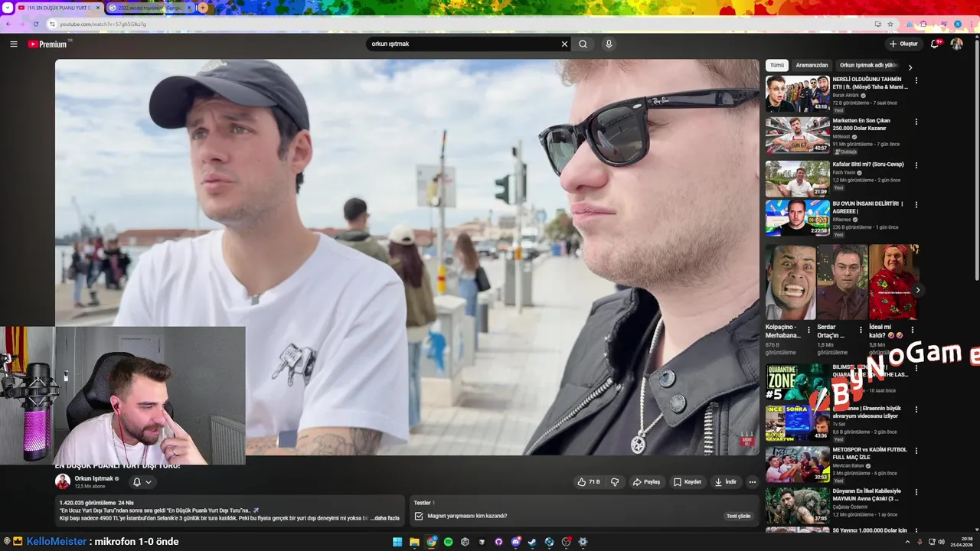Viewport: 980px width, 551px height.
Task: Open volume control in system tray
Action: (x=942, y=542)
